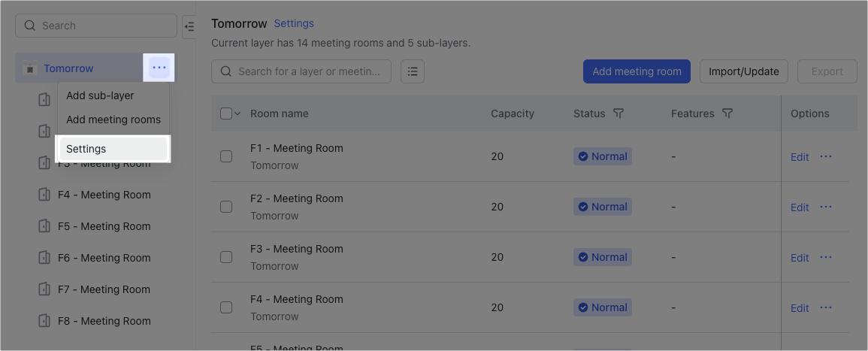The width and height of the screenshot is (868, 351).
Task: Click the list view icon next to search
Action: click(x=413, y=71)
